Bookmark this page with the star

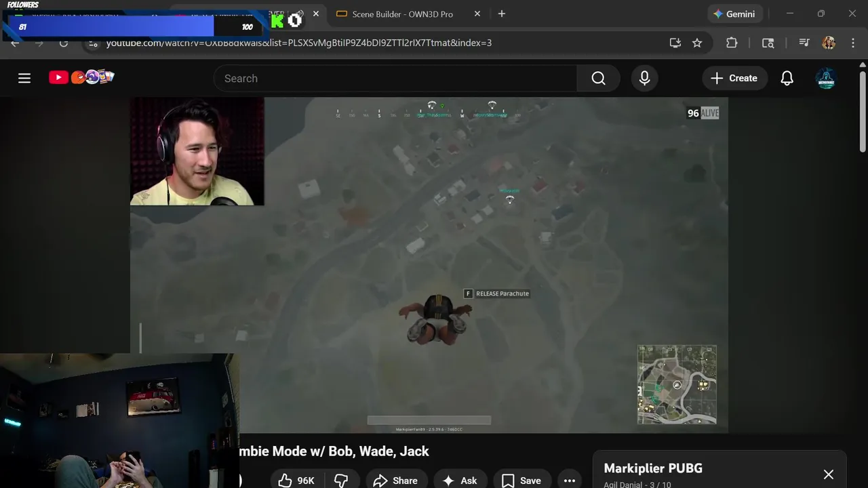pos(697,43)
